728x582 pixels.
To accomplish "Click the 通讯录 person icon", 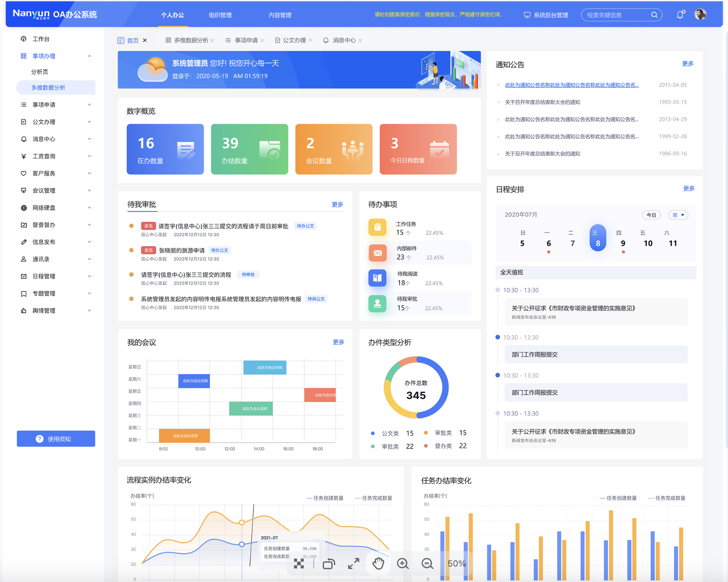I will point(24,259).
